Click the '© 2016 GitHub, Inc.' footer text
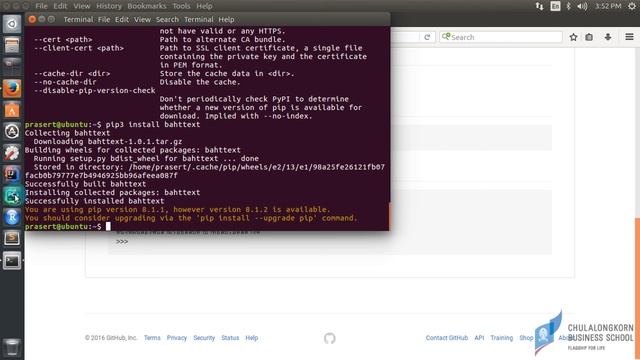Screen dimensions: 640x360 111,338
